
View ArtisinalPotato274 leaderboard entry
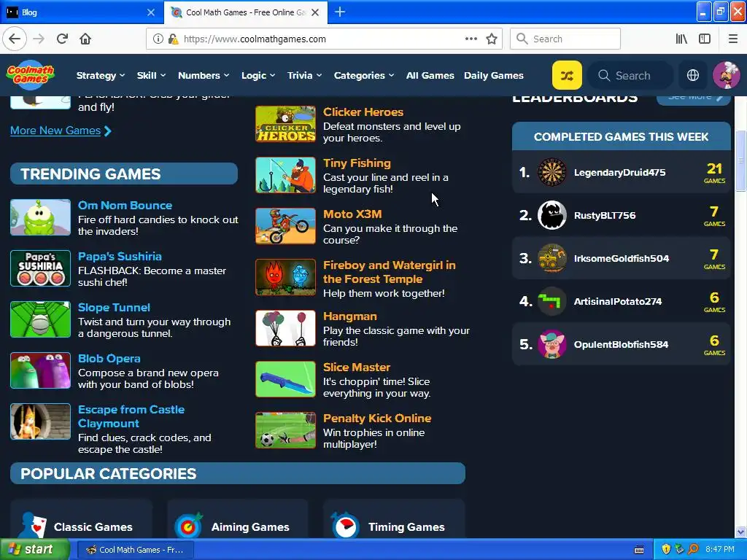[x=622, y=301]
